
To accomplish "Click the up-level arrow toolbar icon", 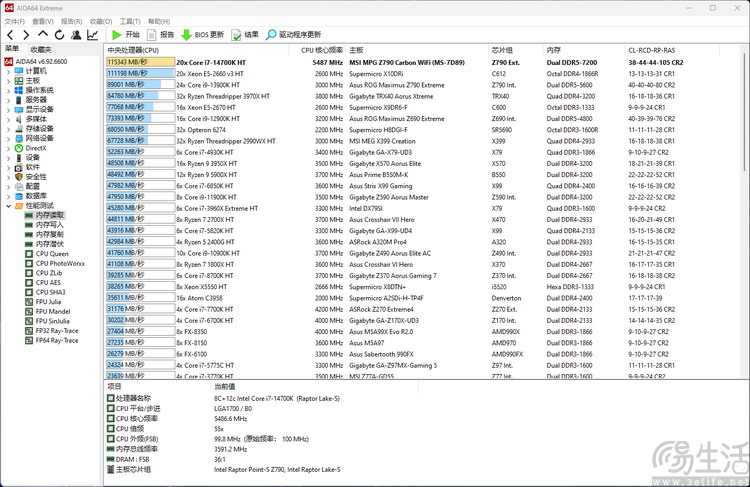I will pos(43,34).
